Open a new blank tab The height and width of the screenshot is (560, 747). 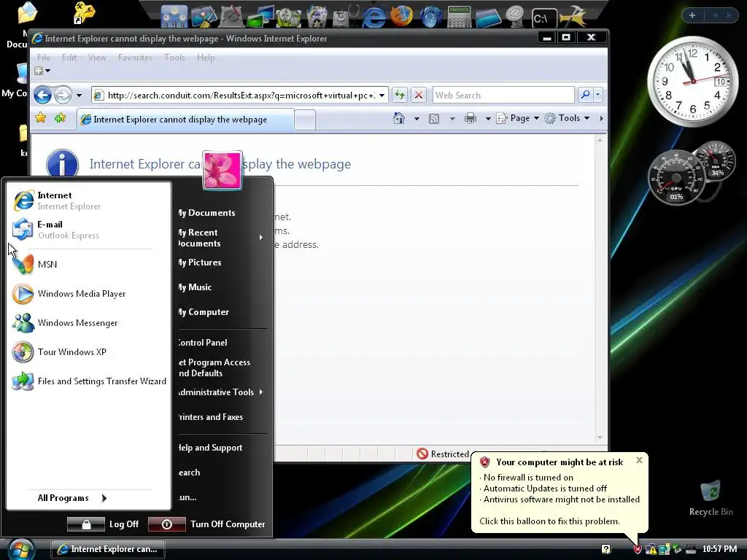(305, 120)
